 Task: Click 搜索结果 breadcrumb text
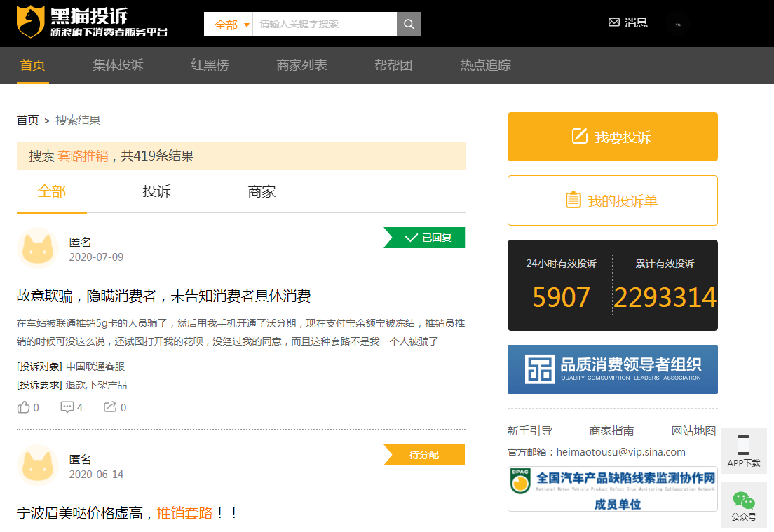tap(78, 121)
